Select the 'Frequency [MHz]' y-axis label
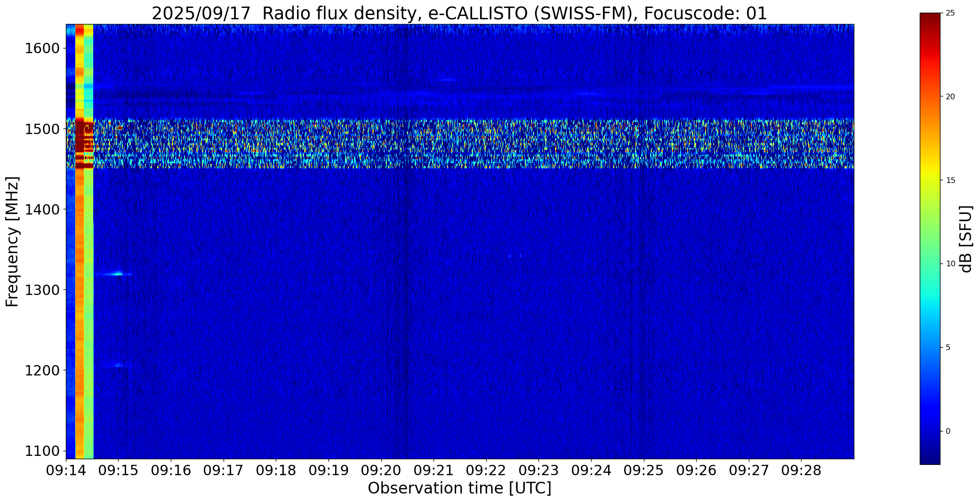 [12, 241]
